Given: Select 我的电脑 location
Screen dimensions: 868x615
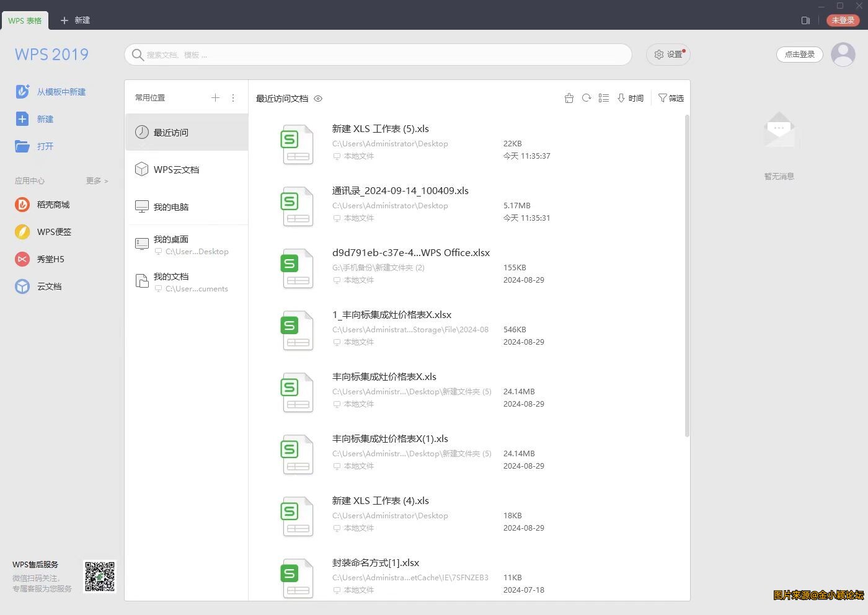Looking at the screenshot, I should [x=187, y=206].
